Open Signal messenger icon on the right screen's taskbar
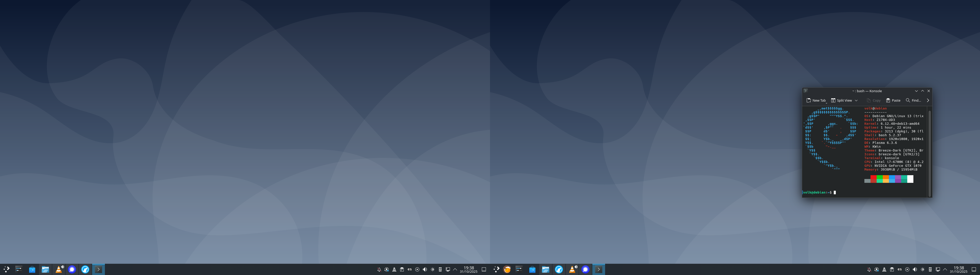 pos(585,269)
